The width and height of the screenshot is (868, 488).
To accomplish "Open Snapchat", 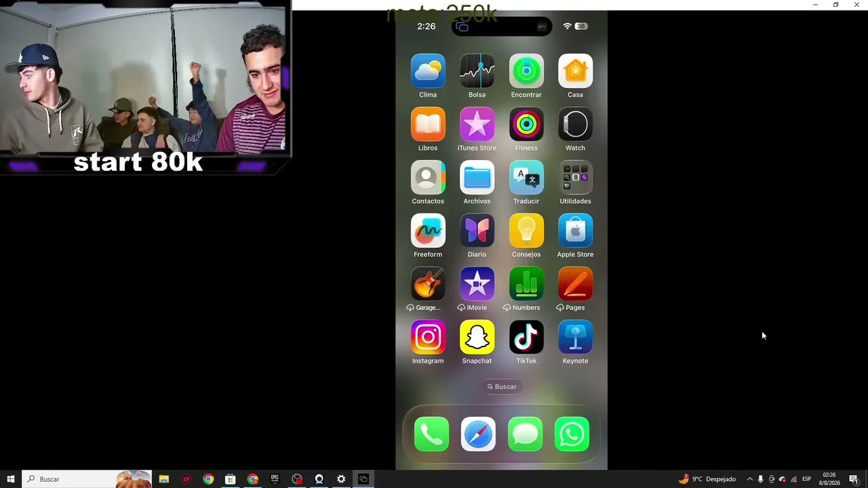I will (477, 338).
